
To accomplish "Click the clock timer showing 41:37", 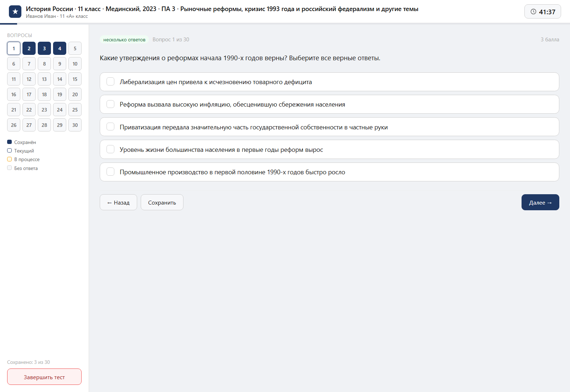I will 543,12.
